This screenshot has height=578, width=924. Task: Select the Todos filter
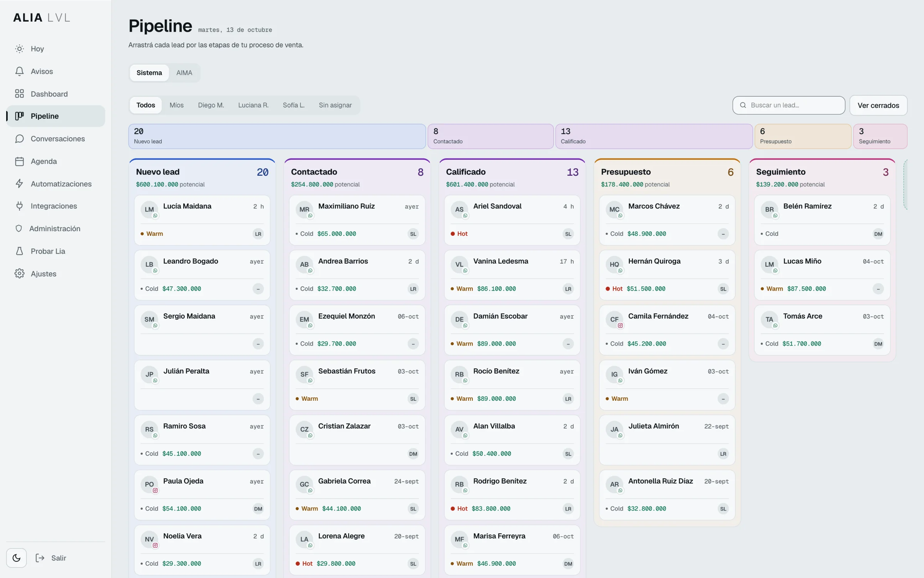[x=146, y=105]
